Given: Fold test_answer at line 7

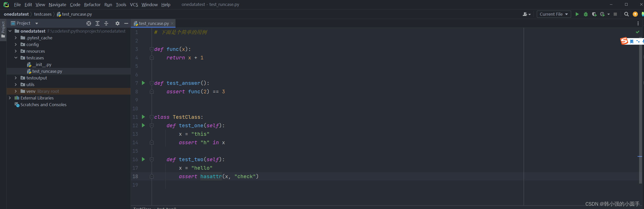Looking at the screenshot, I should tap(152, 83).
